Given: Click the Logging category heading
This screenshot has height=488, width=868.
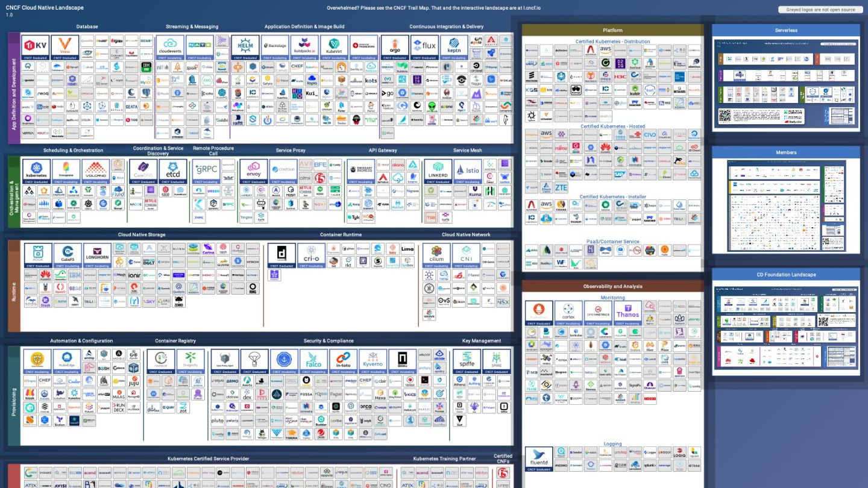Looking at the screenshot, I should click(x=612, y=444).
